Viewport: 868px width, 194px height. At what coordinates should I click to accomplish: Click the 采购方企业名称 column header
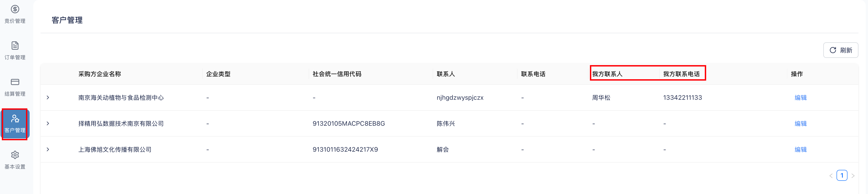click(x=99, y=74)
